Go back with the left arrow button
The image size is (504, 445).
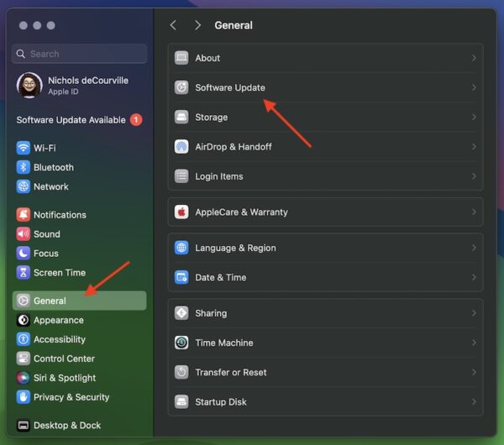point(174,25)
